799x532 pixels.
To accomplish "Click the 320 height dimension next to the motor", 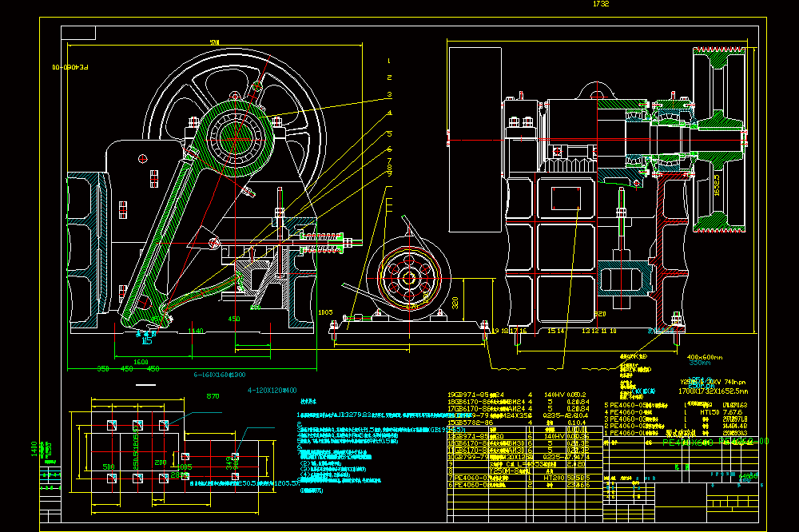I will click(x=455, y=302).
